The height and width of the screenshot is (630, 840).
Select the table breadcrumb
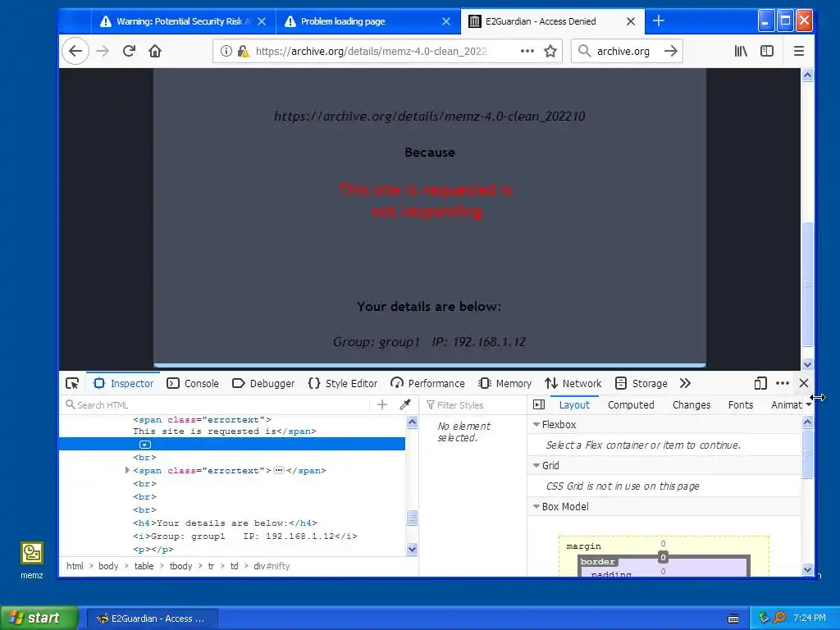click(144, 566)
